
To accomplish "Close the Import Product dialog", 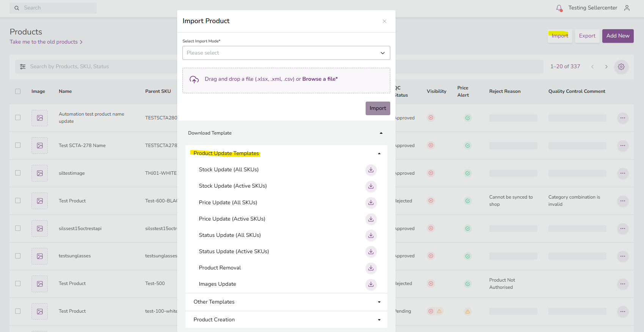I will [385, 21].
